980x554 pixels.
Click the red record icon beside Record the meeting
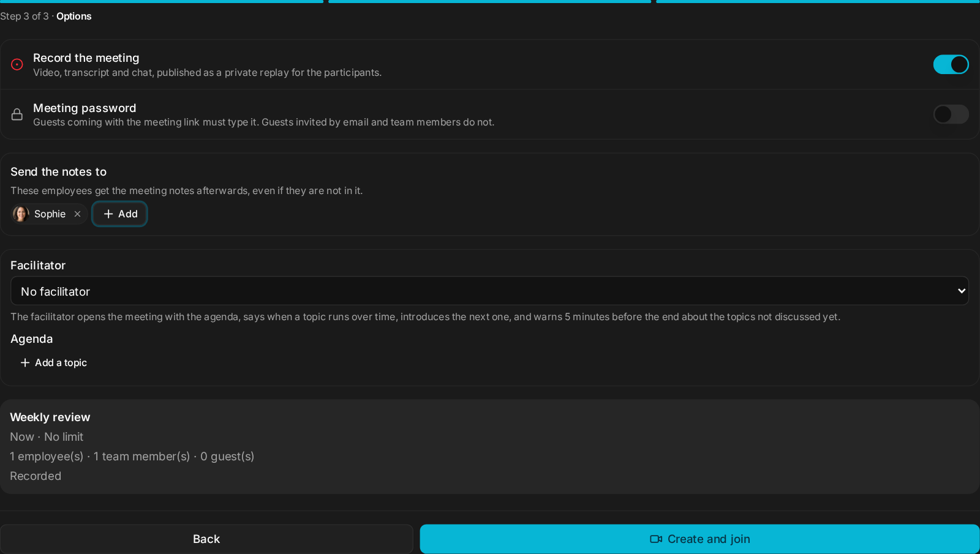coord(17,64)
